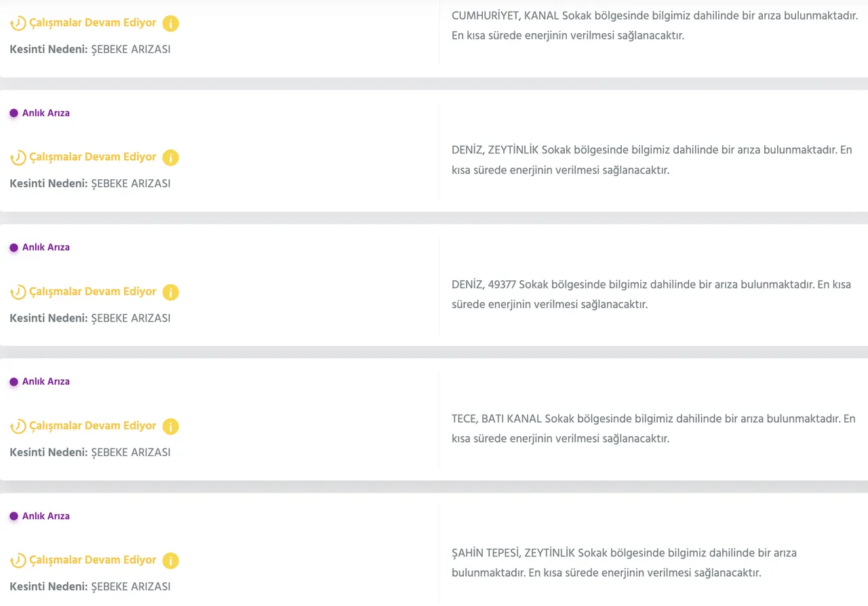
Task: Click the ŞAHİN TEPESİ, ZEYTİNLİK outage description text
Action: click(x=624, y=563)
